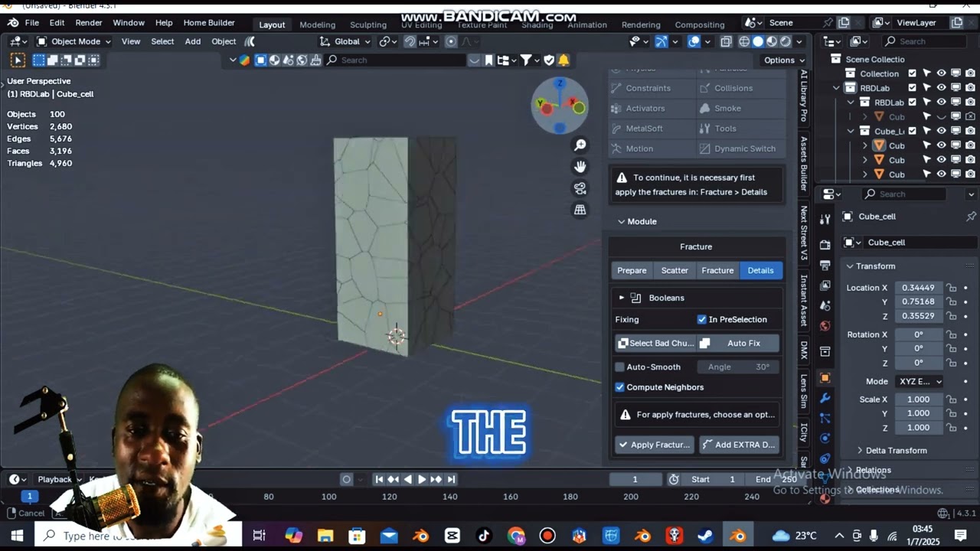This screenshot has height=551, width=980.
Task: Switch to the Fracture tab
Action: coord(717,270)
